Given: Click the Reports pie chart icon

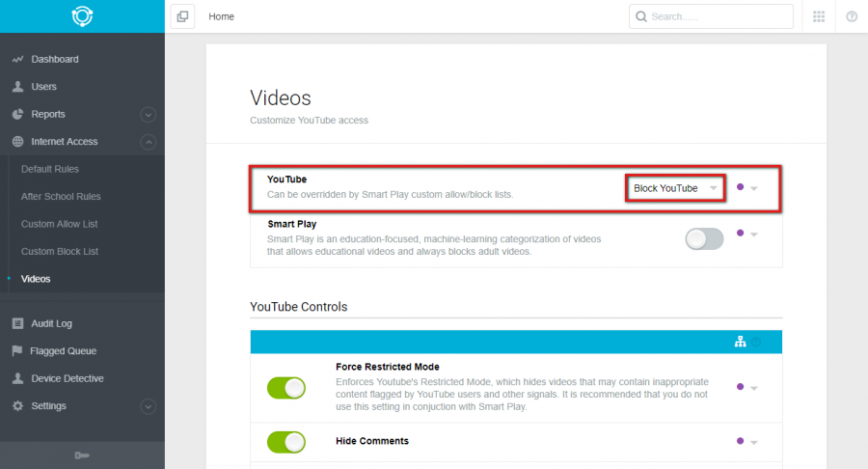Looking at the screenshot, I should coord(17,114).
